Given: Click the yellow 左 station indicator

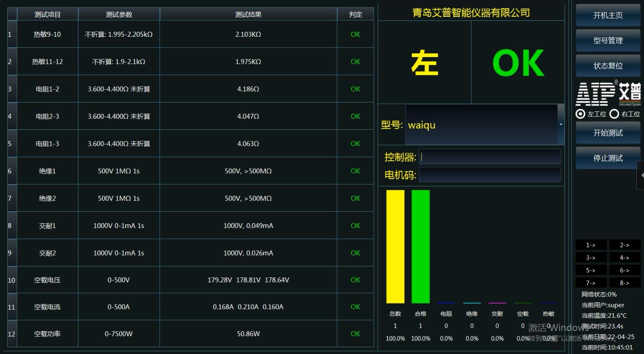Looking at the screenshot, I should pyautogui.click(x=424, y=63).
